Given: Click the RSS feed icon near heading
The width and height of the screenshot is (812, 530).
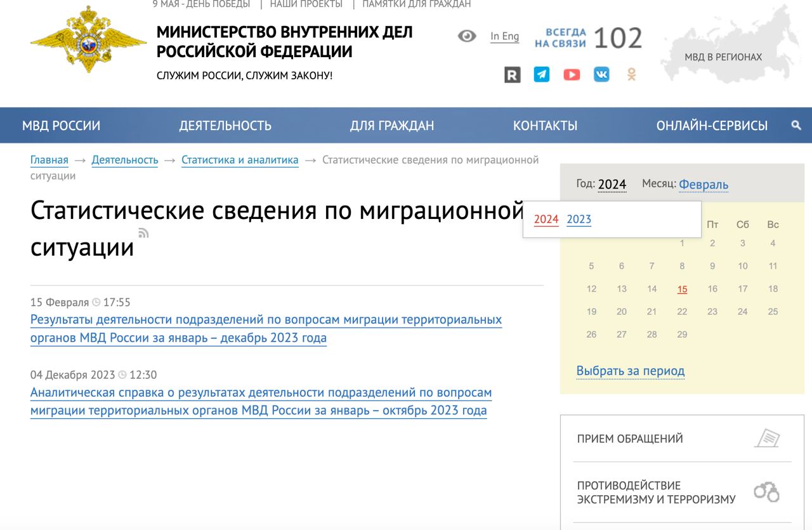Looking at the screenshot, I should tap(143, 233).
